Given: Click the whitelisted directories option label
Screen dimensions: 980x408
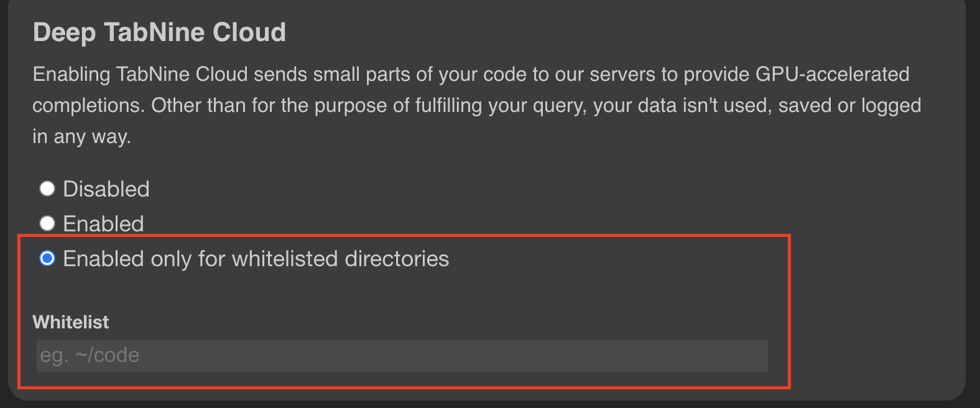Looking at the screenshot, I should 256,258.
